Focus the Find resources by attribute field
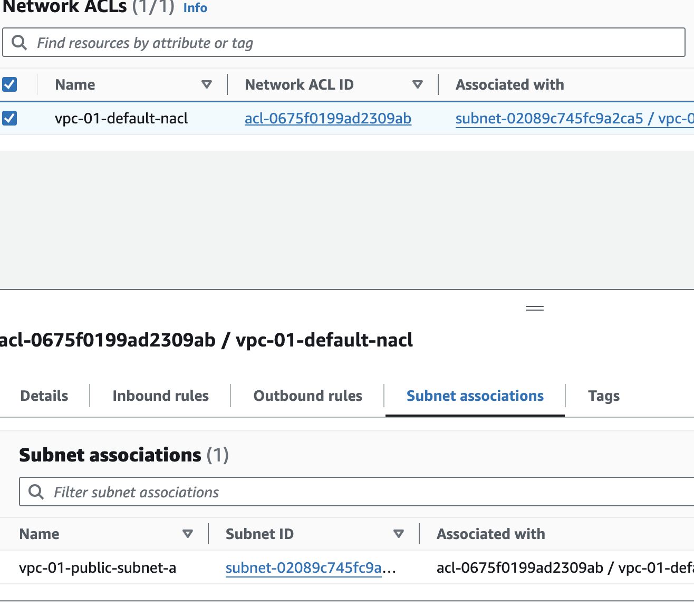Screen dimensions: 694x616 (x=359, y=43)
